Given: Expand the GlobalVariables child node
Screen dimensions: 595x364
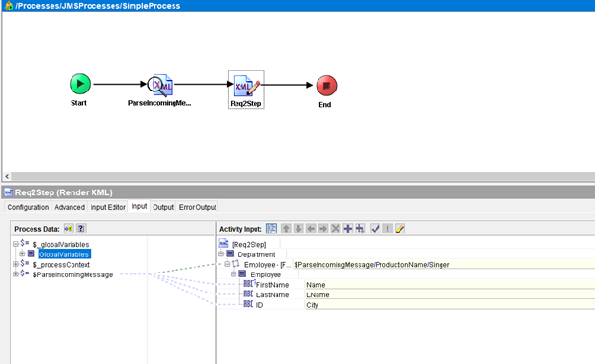Looking at the screenshot, I should tap(22, 254).
